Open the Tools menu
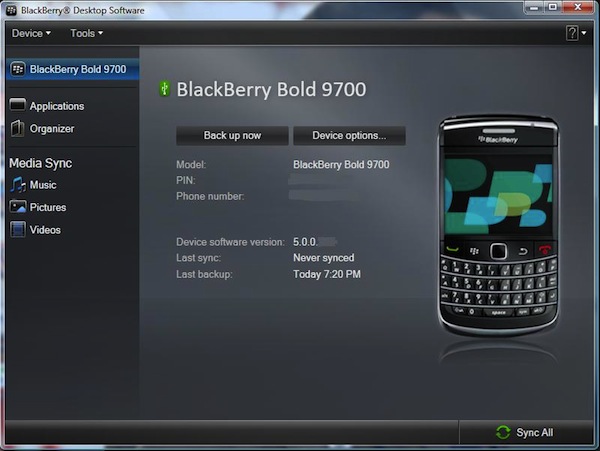Screen dimensions: 600x451 86,33
